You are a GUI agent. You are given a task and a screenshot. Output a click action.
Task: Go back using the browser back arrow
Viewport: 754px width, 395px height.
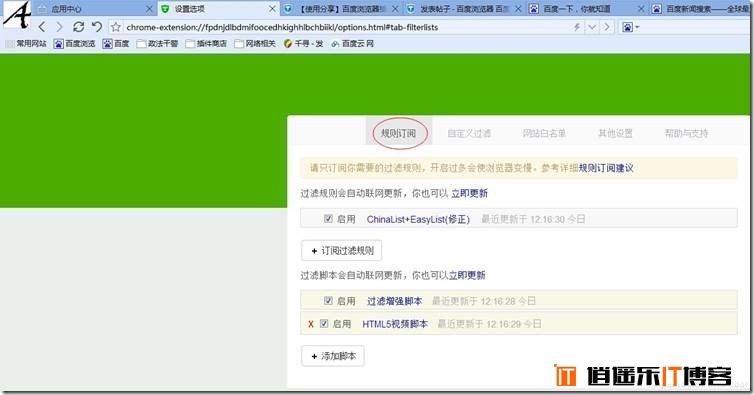(x=42, y=27)
